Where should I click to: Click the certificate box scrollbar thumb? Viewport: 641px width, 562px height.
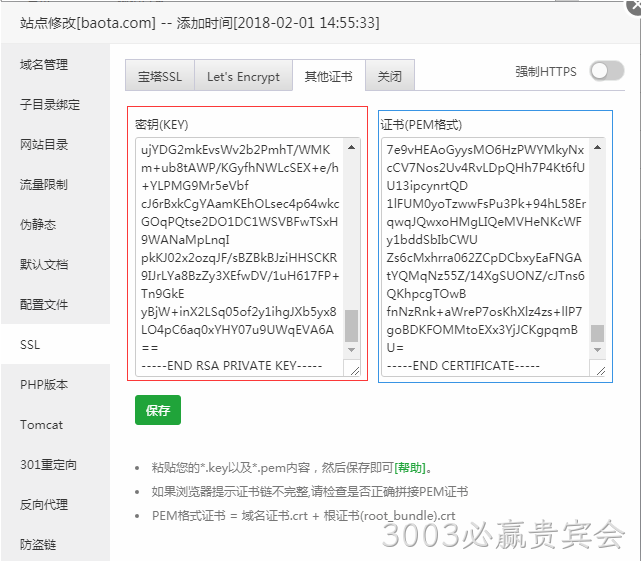pos(598,333)
